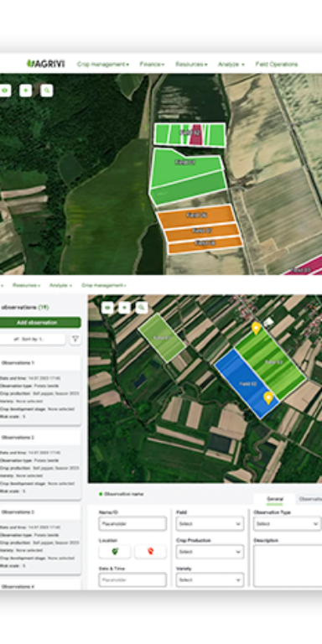Select the yellow pin on blue Field 02
The height and width of the screenshot is (644, 322).
click(268, 397)
